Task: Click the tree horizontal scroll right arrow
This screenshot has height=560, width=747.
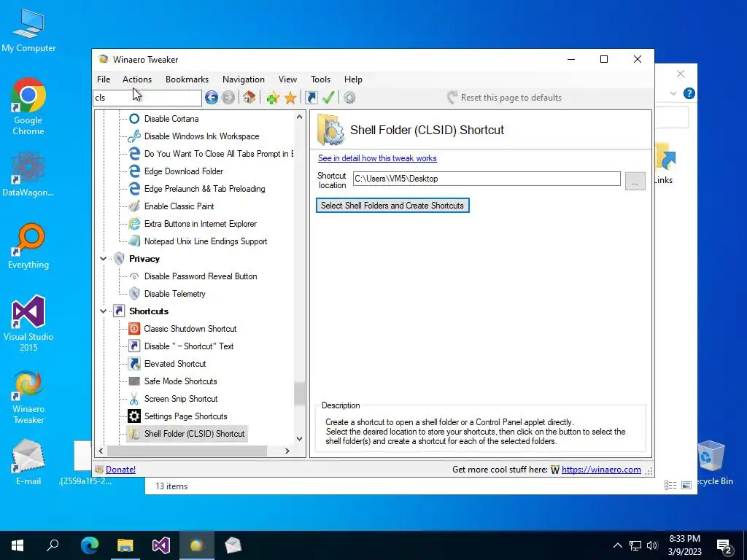Action: click(287, 451)
